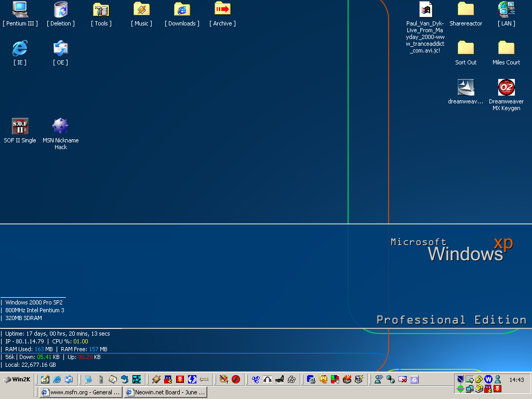Viewport: 532px width, 399px height.
Task: Switch to Neowin.net Board taskbar window
Action: [x=166, y=392]
